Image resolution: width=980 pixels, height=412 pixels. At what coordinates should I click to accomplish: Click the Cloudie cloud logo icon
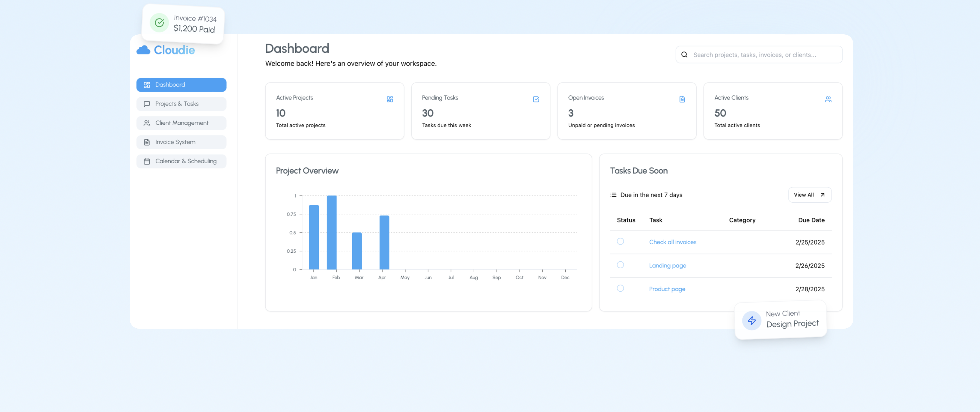pyautogui.click(x=144, y=50)
